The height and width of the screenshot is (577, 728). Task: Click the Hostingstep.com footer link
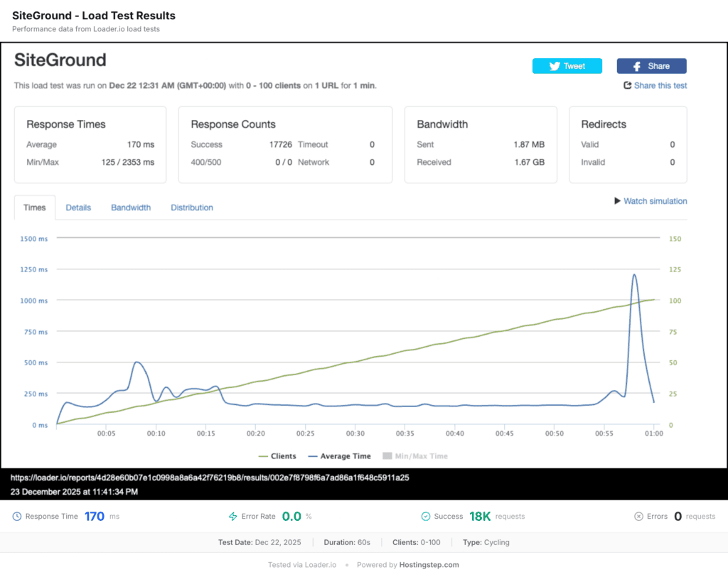(429, 565)
